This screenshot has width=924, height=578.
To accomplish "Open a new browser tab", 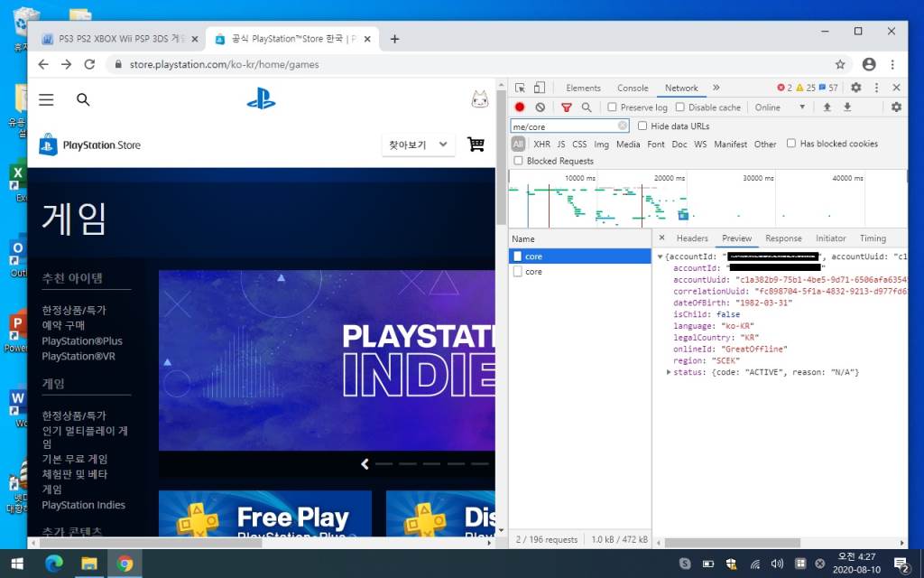I will point(395,39).
